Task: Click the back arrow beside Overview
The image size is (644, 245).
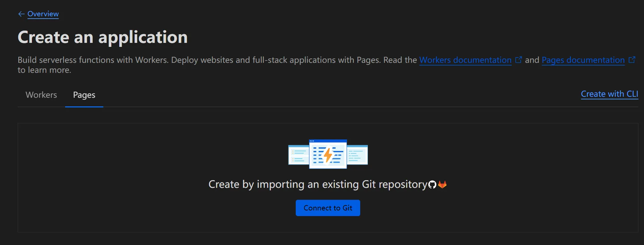Action: 21,14
